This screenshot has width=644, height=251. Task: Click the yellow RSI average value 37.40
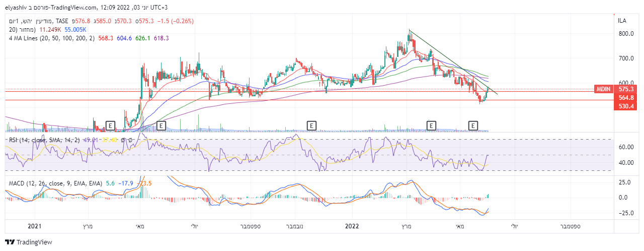tap(111, 140)
